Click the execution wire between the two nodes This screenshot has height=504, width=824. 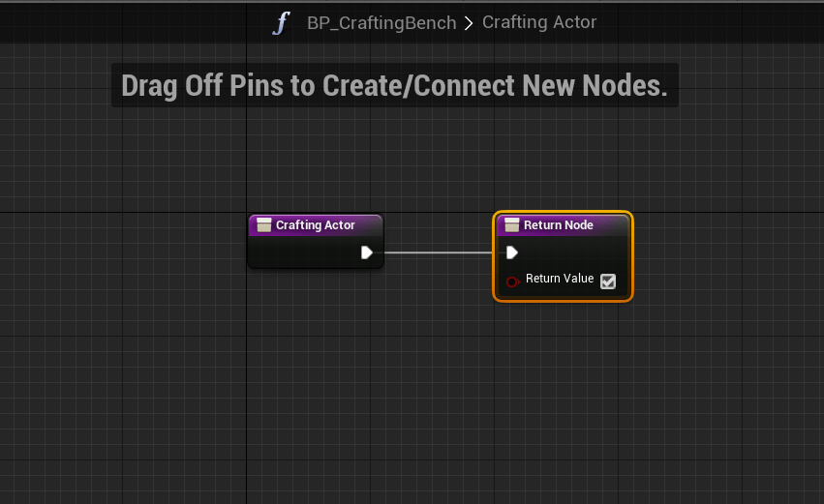(x=438, y=252)
